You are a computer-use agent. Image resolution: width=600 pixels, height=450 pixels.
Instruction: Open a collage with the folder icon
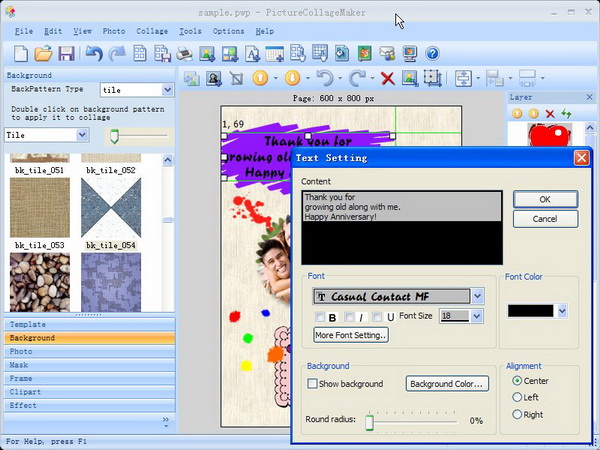(43, 53)
